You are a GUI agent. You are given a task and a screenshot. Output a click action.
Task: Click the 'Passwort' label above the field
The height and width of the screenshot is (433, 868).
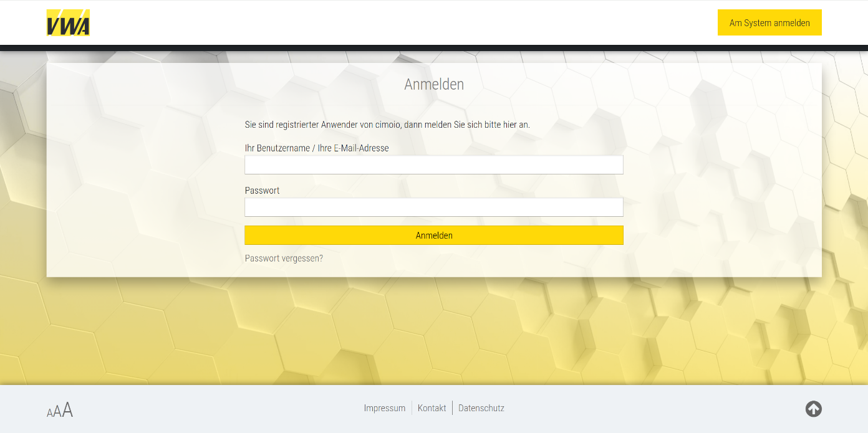pyautogui.click(x=262, y=191)
